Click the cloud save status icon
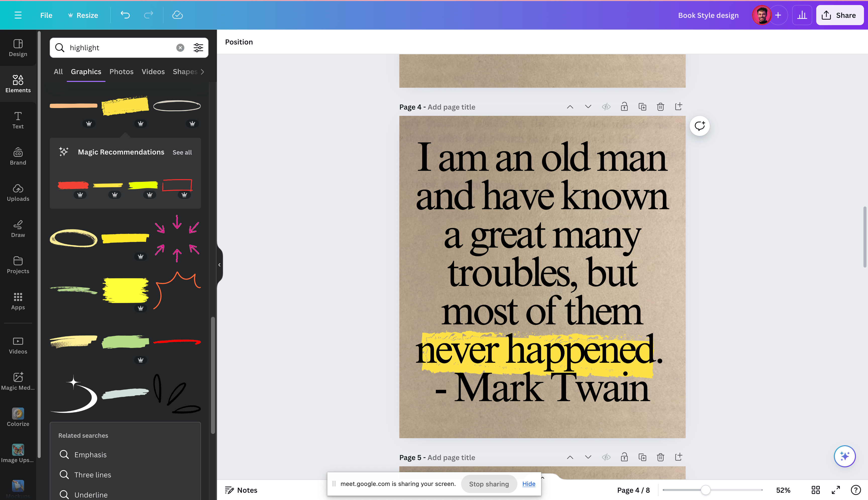 (178, 15)
